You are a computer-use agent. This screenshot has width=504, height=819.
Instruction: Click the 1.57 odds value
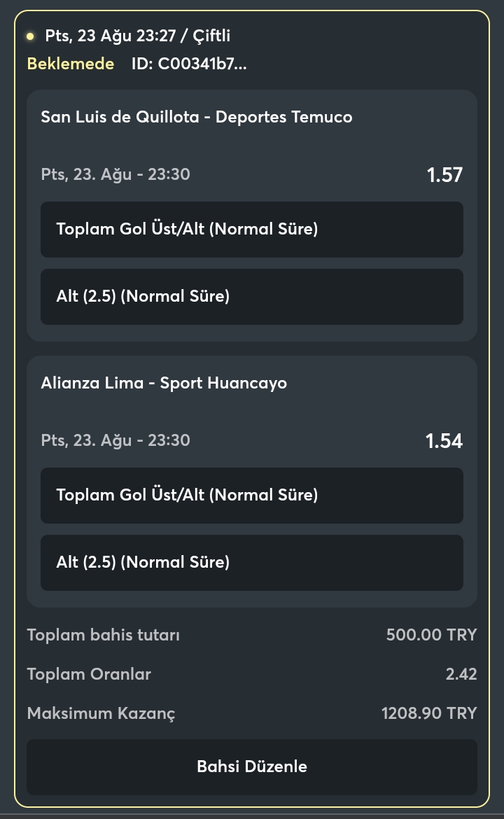coord(444,174)
